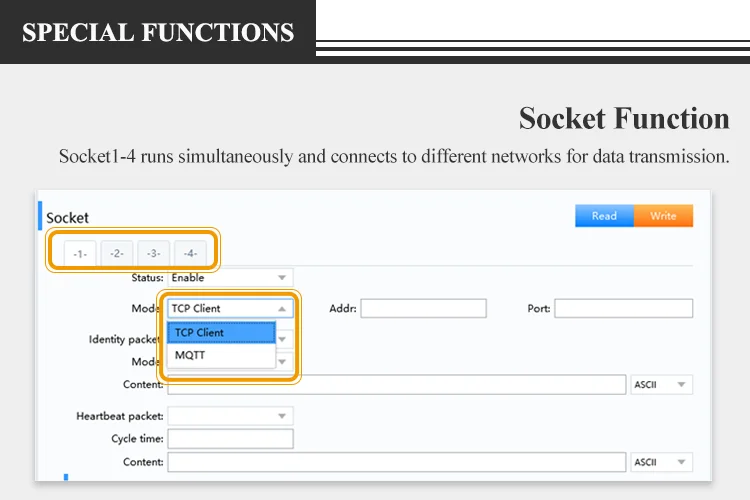Click into the Port text field
This screenshot has width=750, height=500.
coord(623,308)
